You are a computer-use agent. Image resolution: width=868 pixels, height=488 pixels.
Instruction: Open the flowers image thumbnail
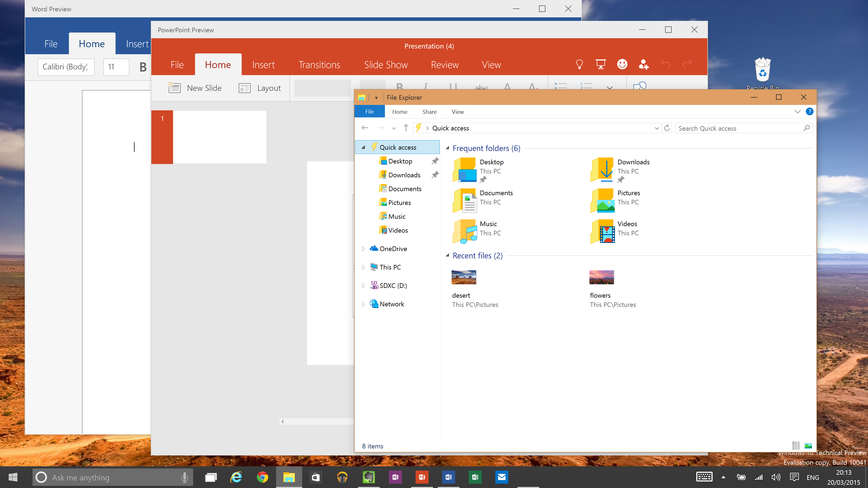(601, 277)
